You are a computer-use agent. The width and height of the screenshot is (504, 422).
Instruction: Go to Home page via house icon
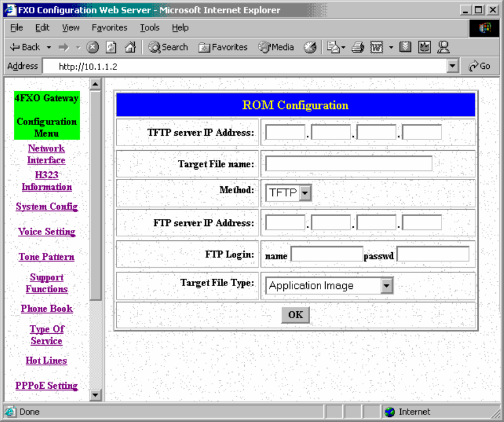point(130,48)
